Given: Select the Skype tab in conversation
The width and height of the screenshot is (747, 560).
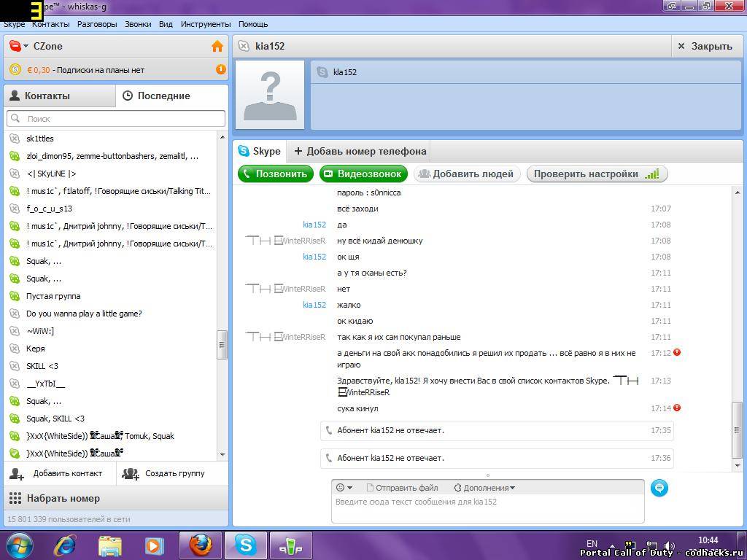Looking at the screenshot, I should [260, 152].
